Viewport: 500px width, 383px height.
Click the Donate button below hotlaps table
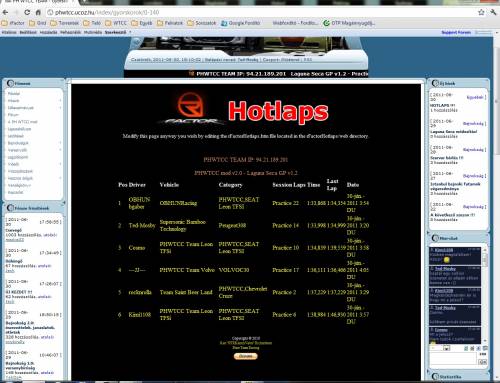click(x=246, y=356)
